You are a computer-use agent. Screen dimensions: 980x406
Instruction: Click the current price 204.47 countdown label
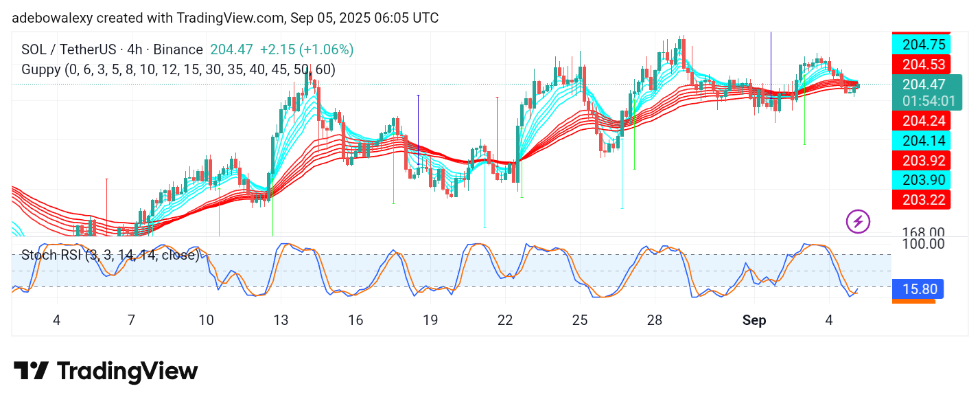point(927,93)
